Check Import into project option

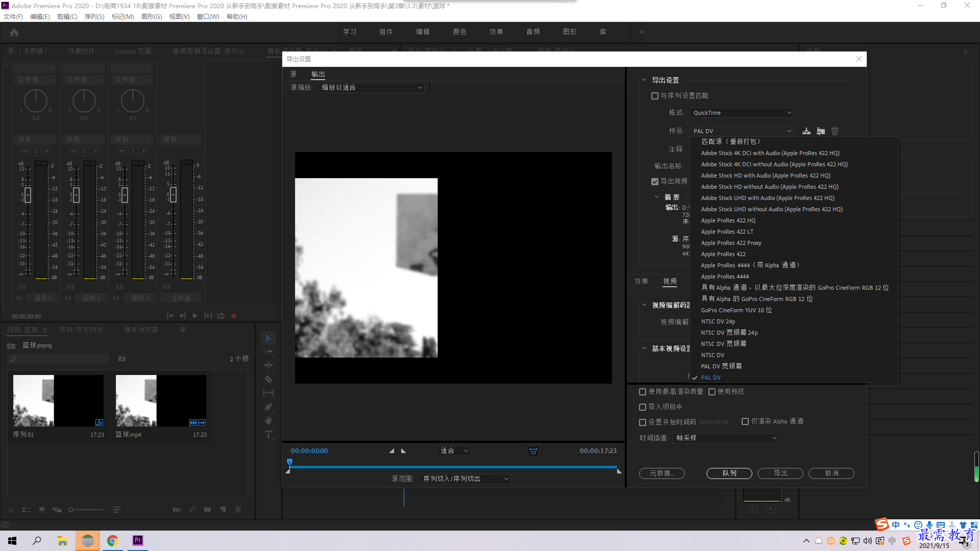click(643, 407)
